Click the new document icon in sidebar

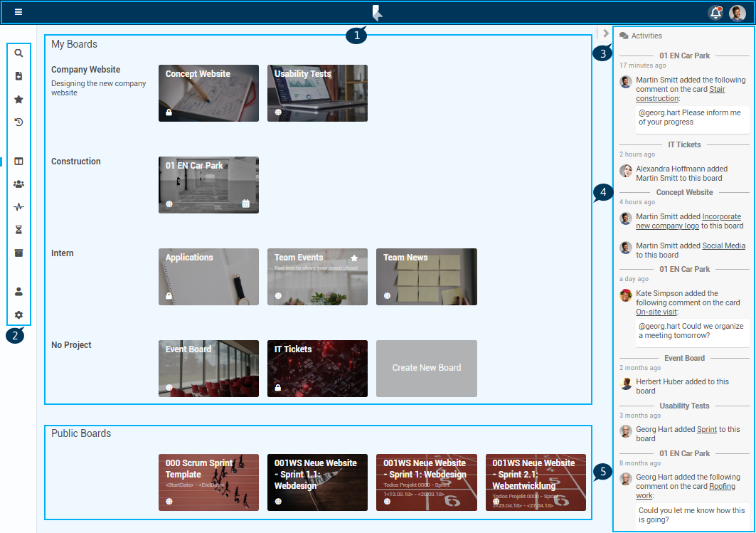18,76
